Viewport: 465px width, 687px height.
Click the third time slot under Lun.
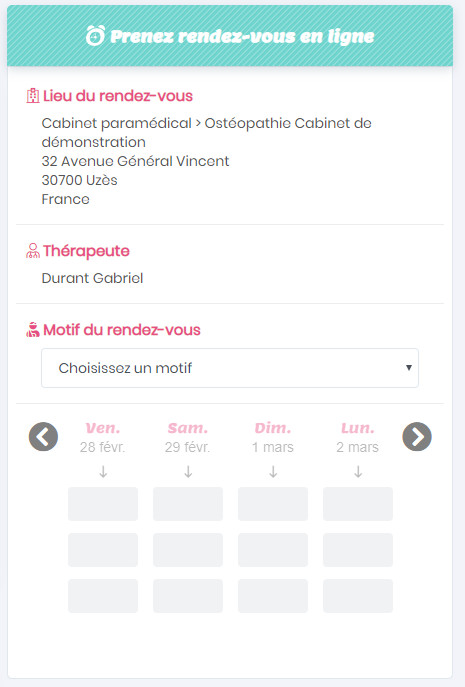coord(358,596)
